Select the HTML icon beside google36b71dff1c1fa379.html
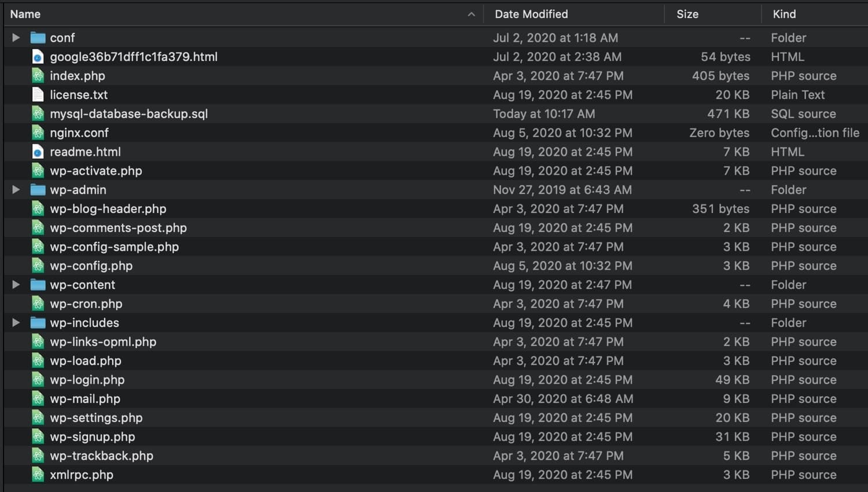This screenshot has height=492, width=868. coord(38,57)
